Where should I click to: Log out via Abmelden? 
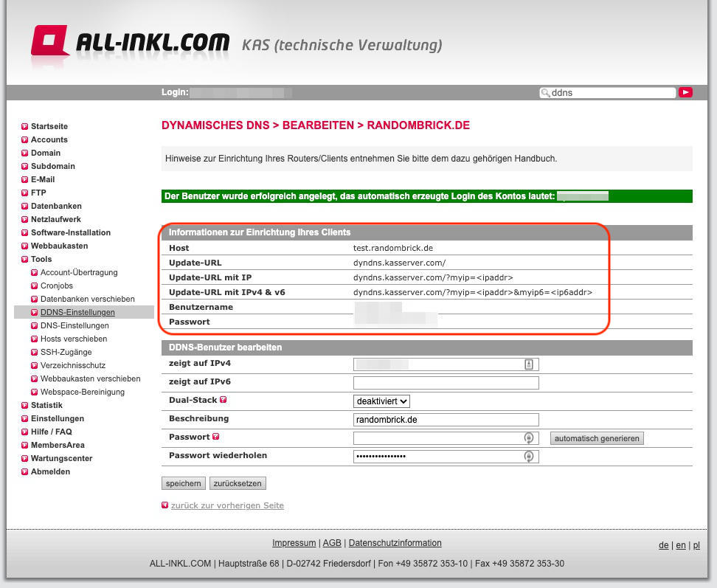click(51, 471)
